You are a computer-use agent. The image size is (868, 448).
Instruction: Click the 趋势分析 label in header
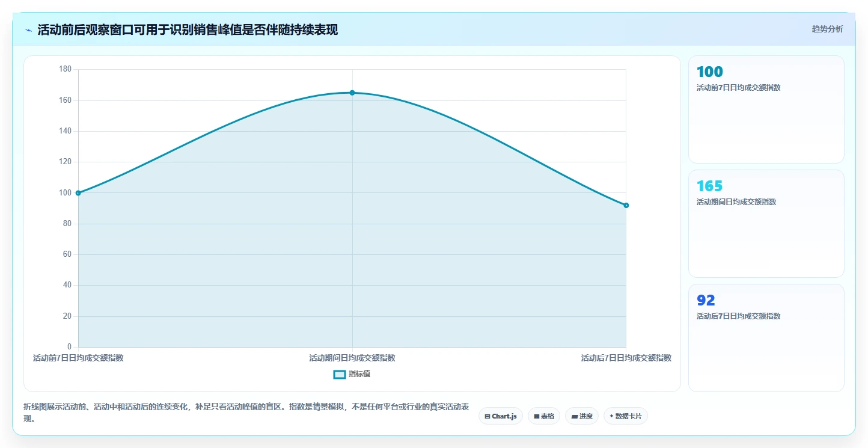[x=827, y=29]
